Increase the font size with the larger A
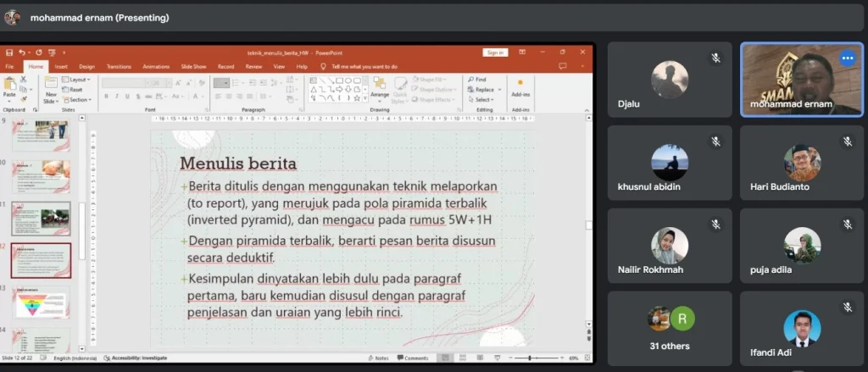Viewport: 868px width, 372px height. click(x=178, y=82)
